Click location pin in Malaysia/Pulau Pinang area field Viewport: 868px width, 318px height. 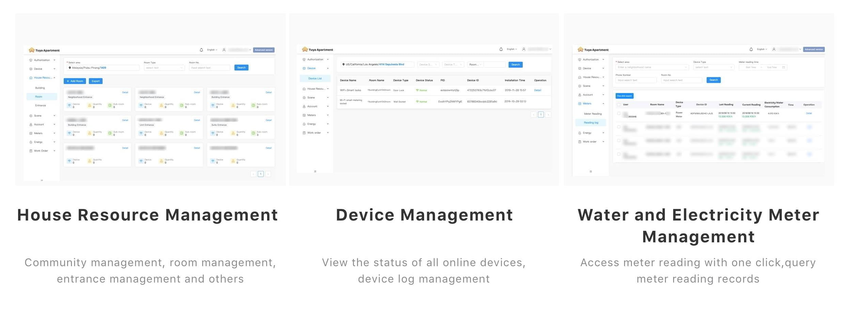click(x=70, y=68)
